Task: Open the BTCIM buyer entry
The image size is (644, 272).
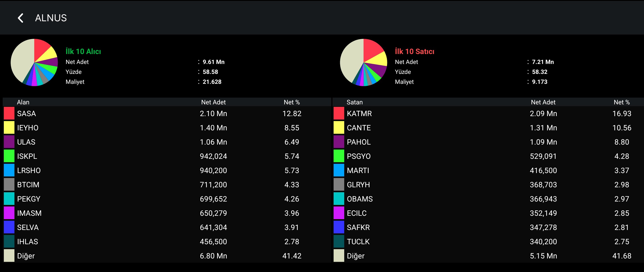Action: (x=28, y=185)
